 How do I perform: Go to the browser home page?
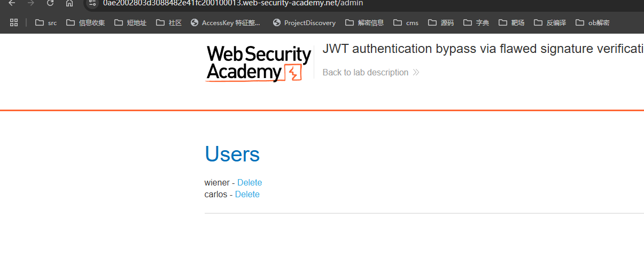point(69,3)
